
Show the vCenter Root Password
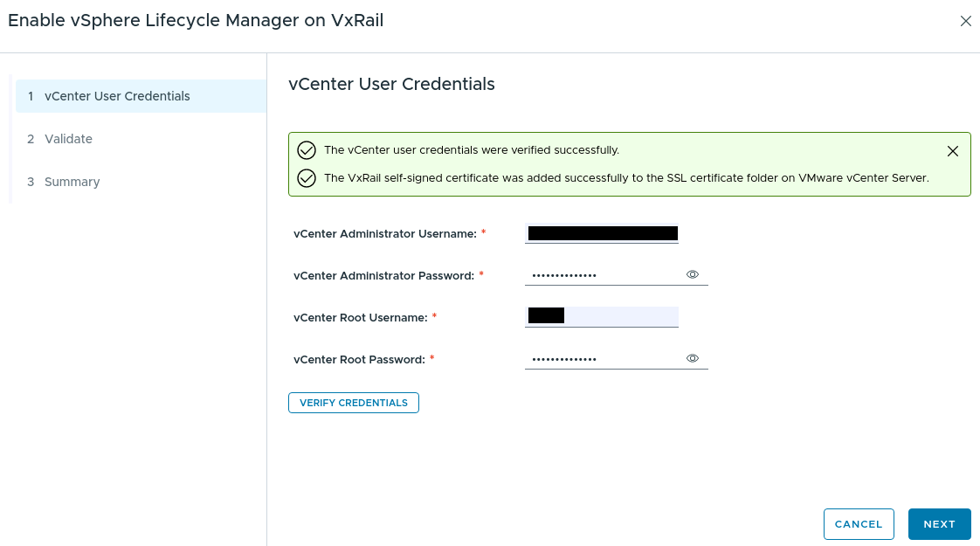[692, 358]
